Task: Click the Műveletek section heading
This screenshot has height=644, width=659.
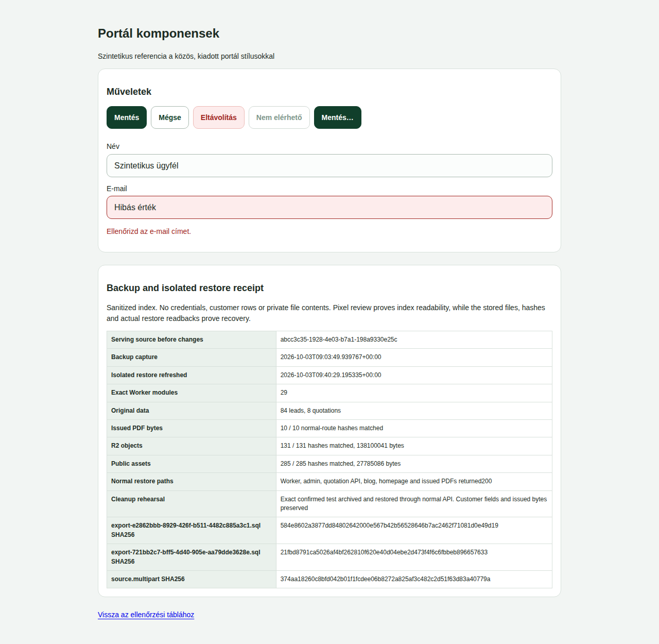Action: click(x=129, y=92)
